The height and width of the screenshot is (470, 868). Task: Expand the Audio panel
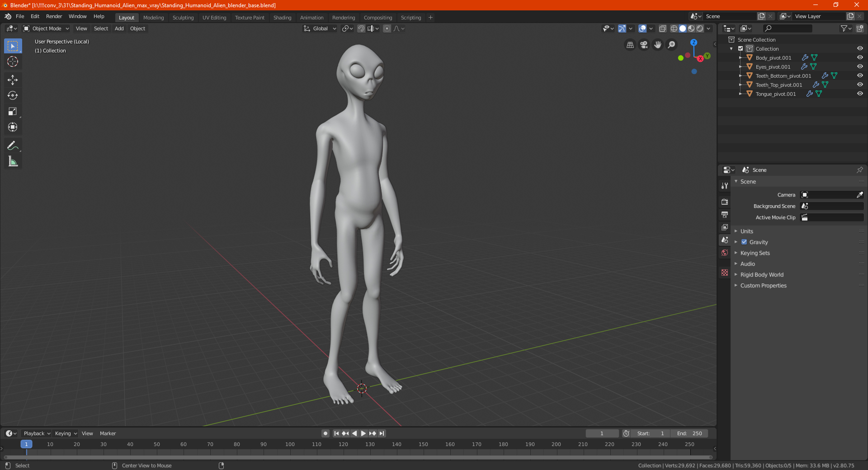pyautogui.click(x=747, y=263)
